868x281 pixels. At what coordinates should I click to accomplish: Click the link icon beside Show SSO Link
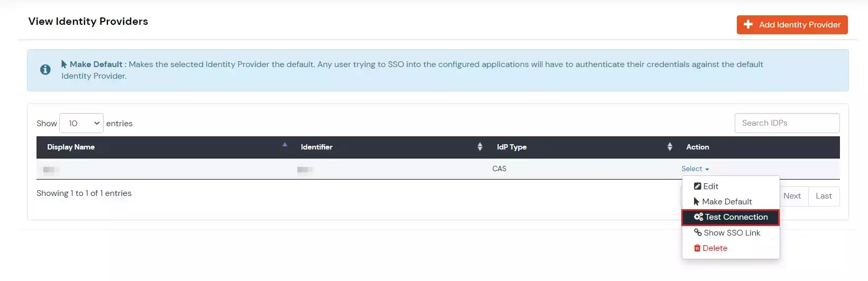coord(698,232)
